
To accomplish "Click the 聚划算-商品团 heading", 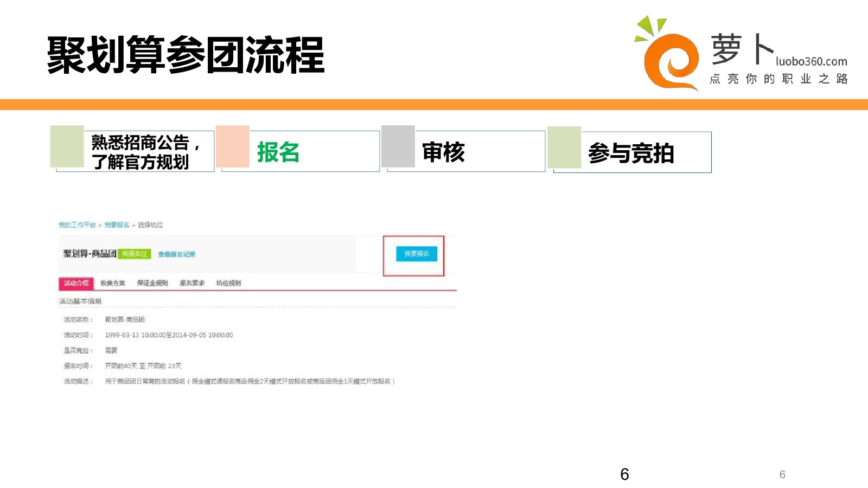I will click(90, 254).
